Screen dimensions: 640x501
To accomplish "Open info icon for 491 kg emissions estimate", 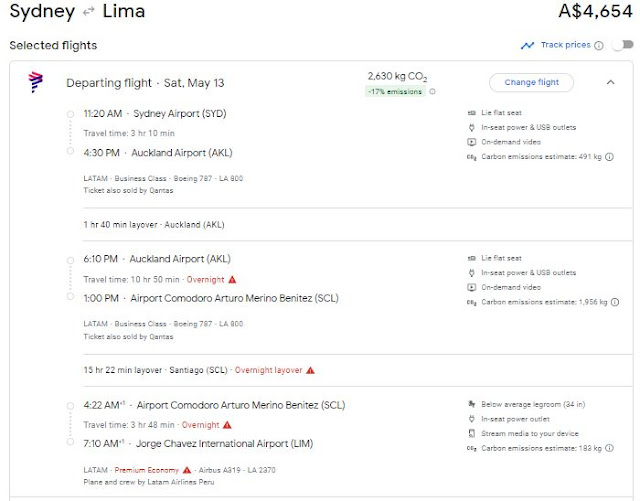I will 609,157.
